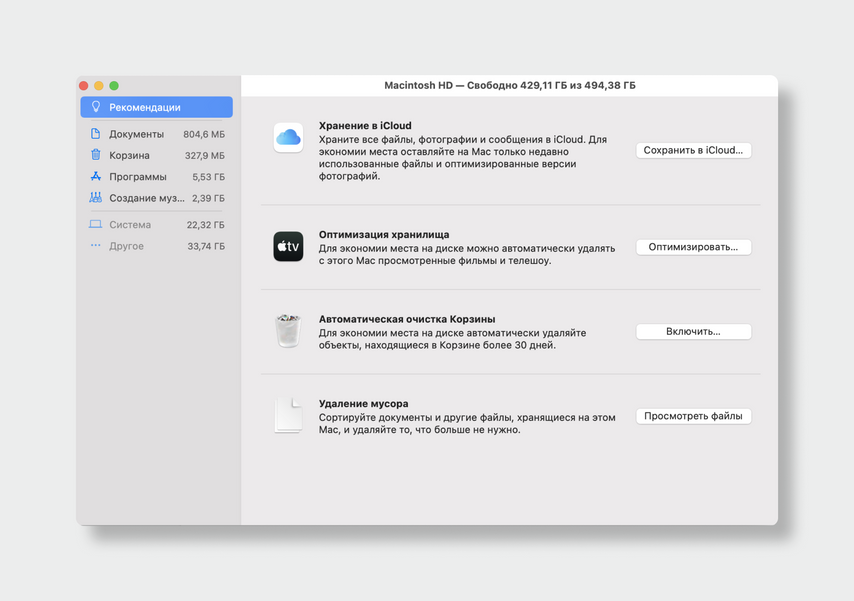Click the Оптимизировать... button
Image resolution: width=854 pixels, height=601 pixels.
(x=693, y=247)
